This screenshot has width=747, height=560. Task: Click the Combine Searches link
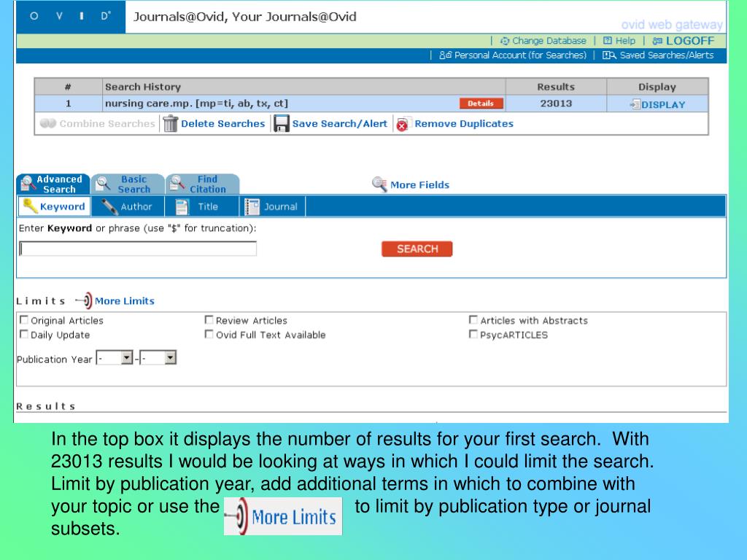[x=107, y=124]
